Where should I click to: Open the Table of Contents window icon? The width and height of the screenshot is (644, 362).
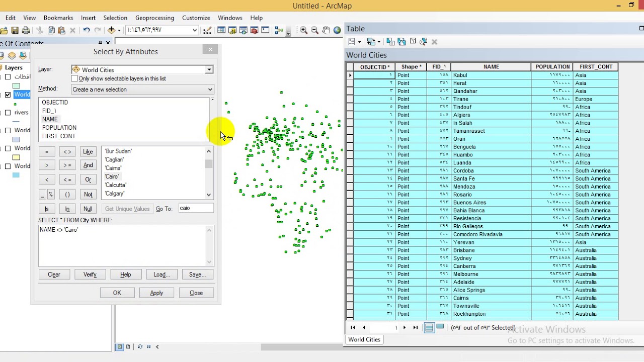pyautogui.click(x=221, y=30)
